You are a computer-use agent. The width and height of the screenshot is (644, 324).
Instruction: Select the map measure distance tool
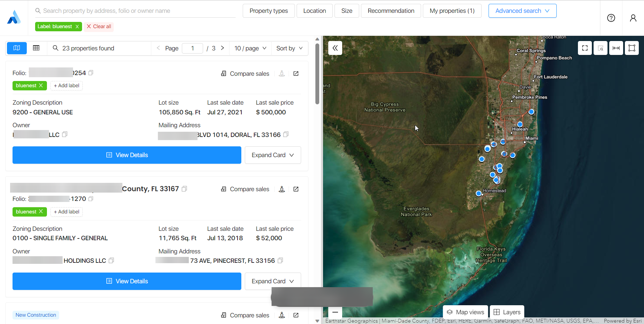coord(616,48)
